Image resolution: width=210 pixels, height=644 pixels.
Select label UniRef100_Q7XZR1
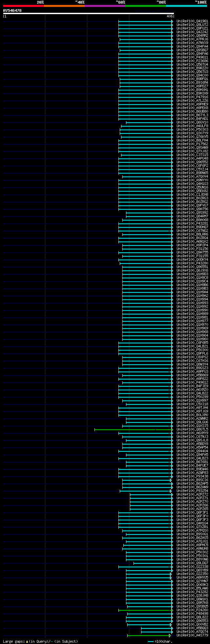pyautogui.click(x=192, y=527)
